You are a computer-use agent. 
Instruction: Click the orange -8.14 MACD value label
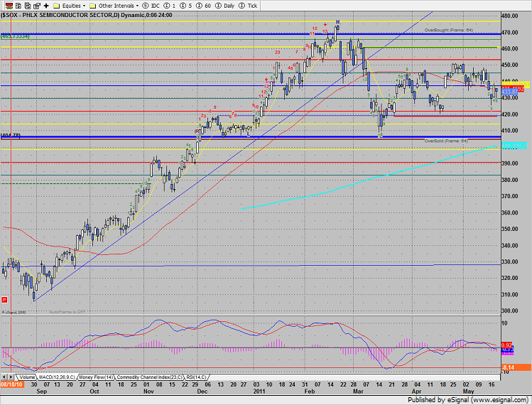[x=516, y=367]
